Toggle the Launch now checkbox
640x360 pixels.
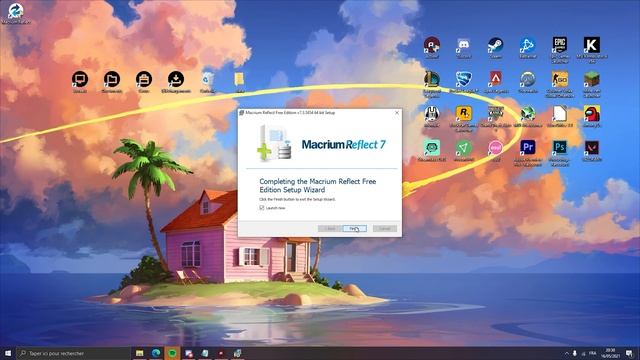pos(262,208)
